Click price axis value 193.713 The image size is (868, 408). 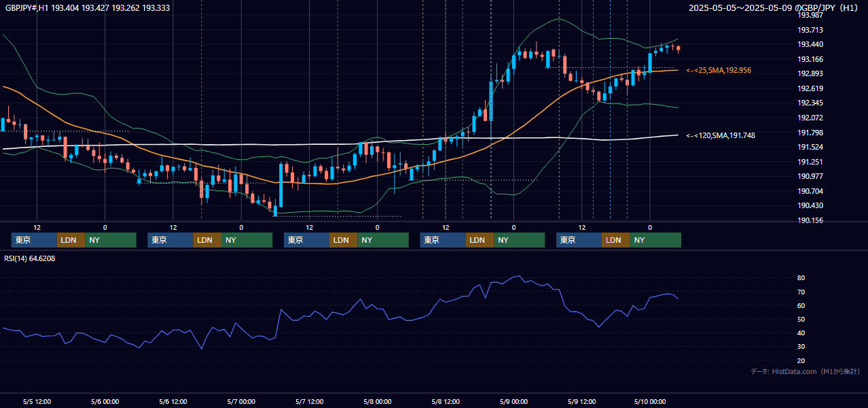point(810,30)
